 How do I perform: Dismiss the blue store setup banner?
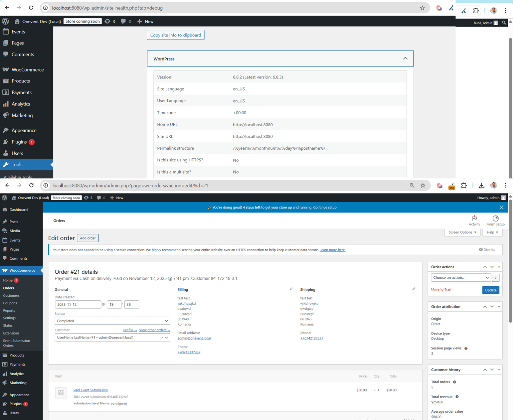click(501, 207)
